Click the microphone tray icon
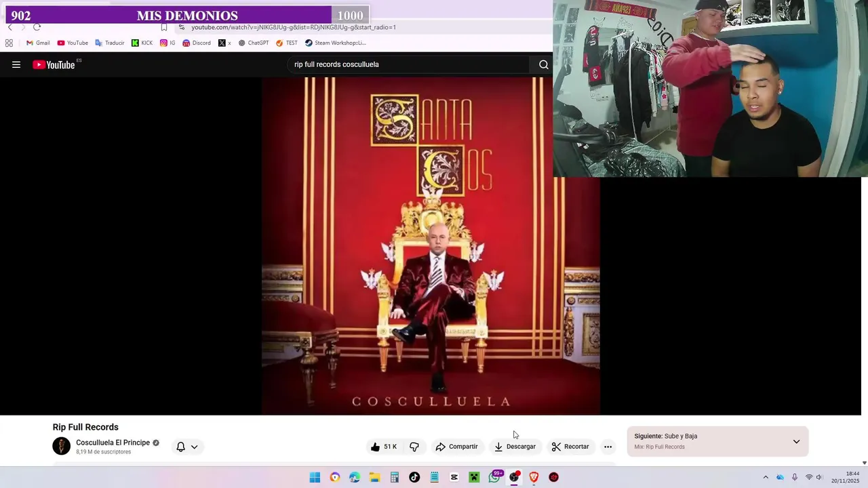 click(x=795, y=477)
